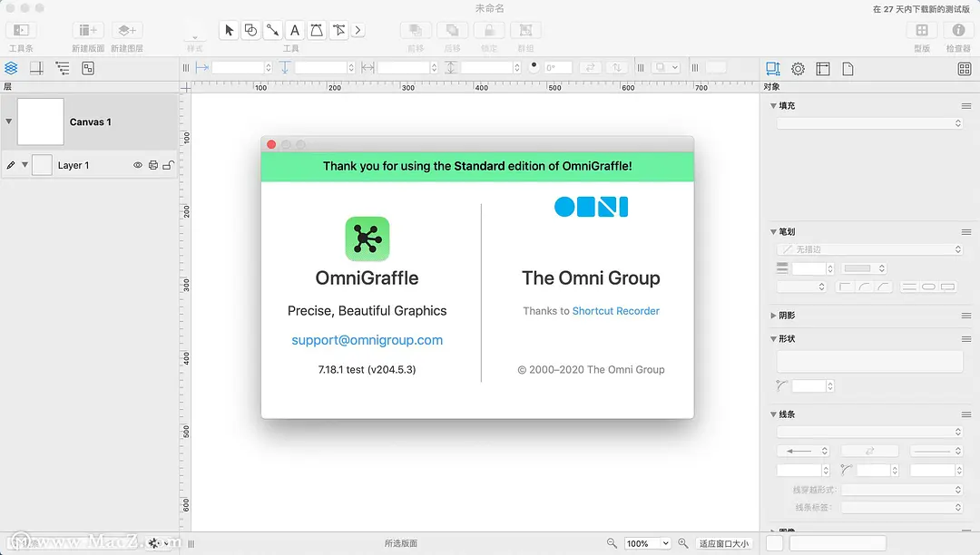Collapse Layer 1 disclosure triangle
Image resolution: width=980 pixels, height=555 pixels.
tap(25, 165)
